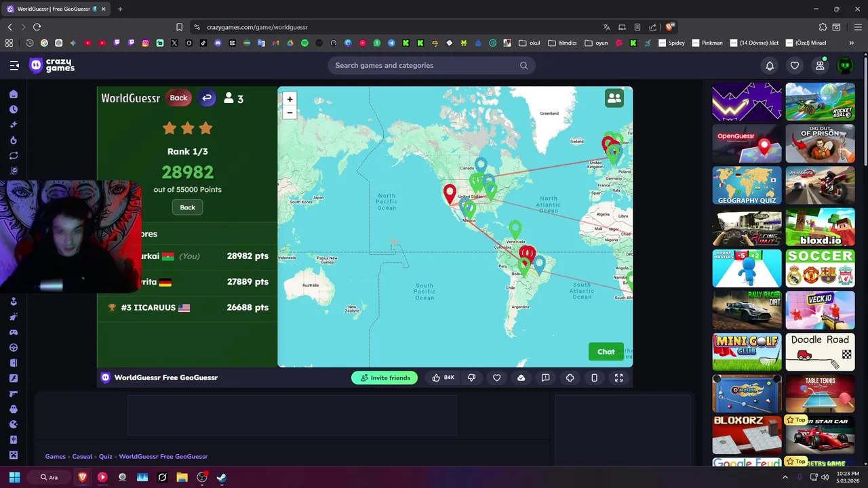Select #3 IICARUUS leaderboard row
Screen dimensions: 868x488
(188, 308)
